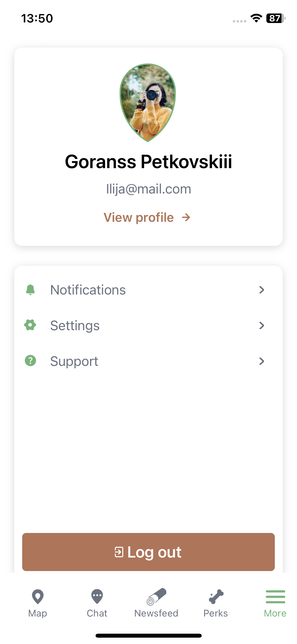Expand the Notifications row chevron
Image resolution: width=297 pixels, height=644 pixels.
261,290
